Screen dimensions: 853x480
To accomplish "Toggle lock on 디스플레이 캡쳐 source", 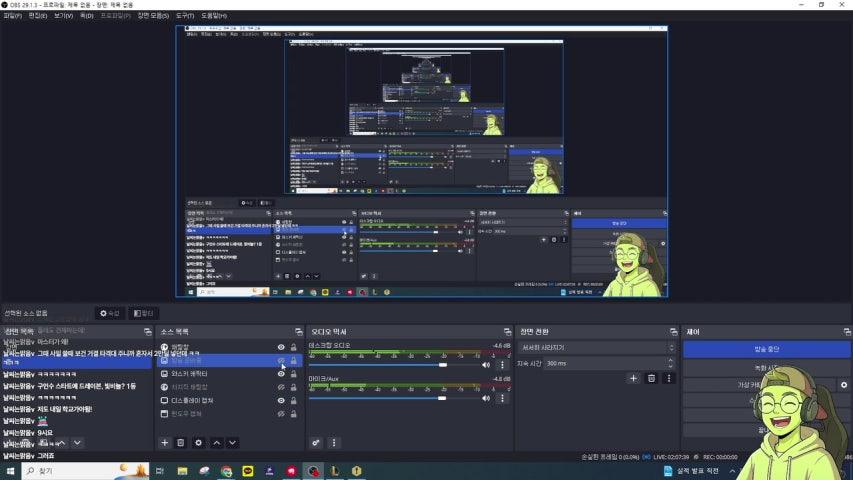I will 293,400.
